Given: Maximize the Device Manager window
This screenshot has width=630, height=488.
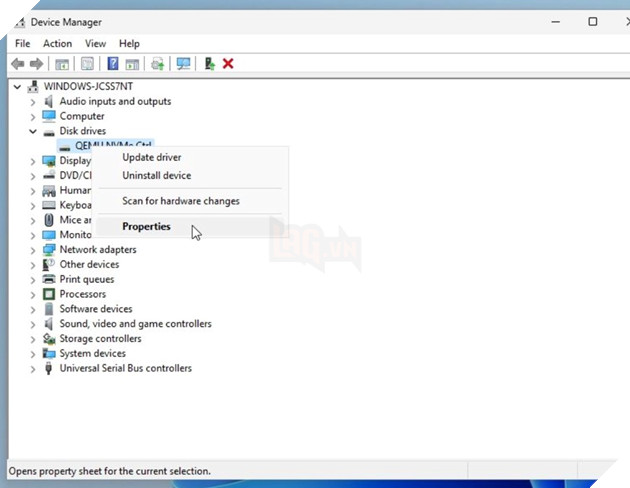Looking at the screenshot, I should pyautogui.click(x=593, y=22).
